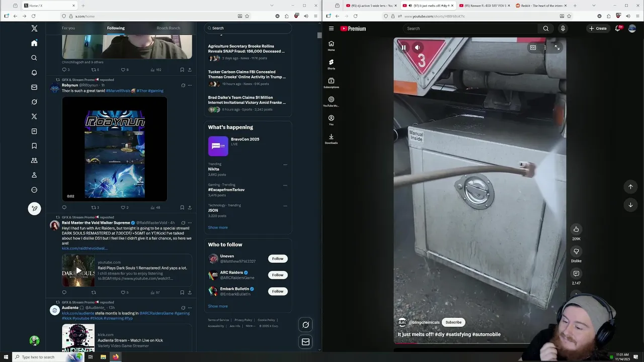This screenshot has width=644, height=362.
Task: Toggle closed captions on the short
Action: tap(533, 48)
